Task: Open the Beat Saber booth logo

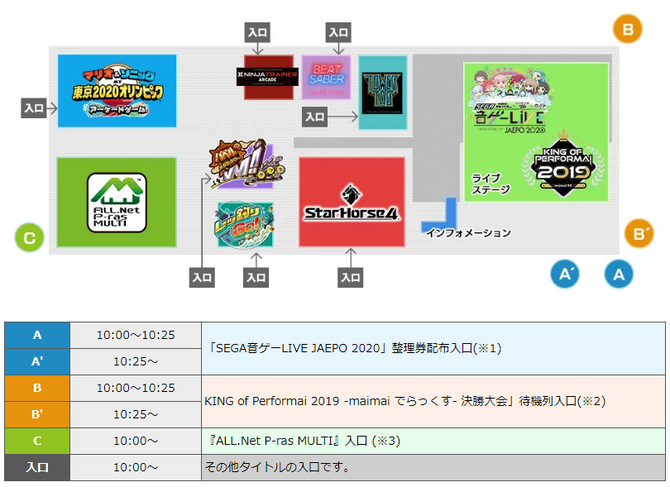Action: click(x=326, y=77)
